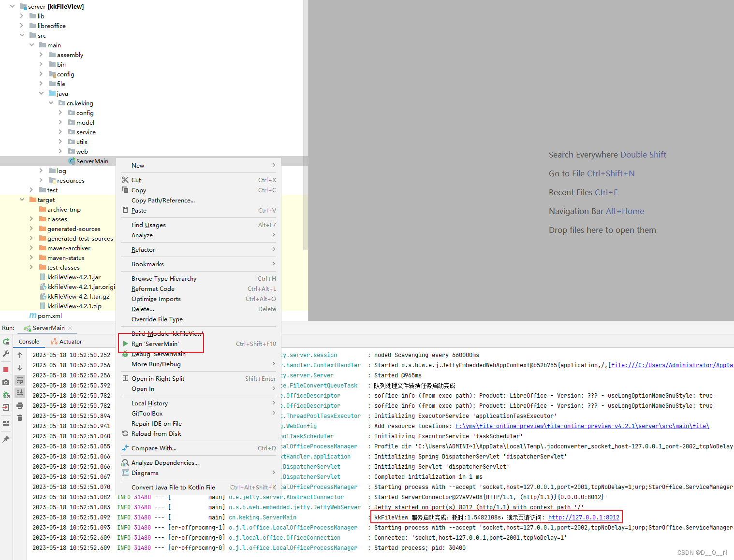This screenshot has height=560, width=734.
Task: Collapse the cn.keking package
Action: (x=51, y=103)
